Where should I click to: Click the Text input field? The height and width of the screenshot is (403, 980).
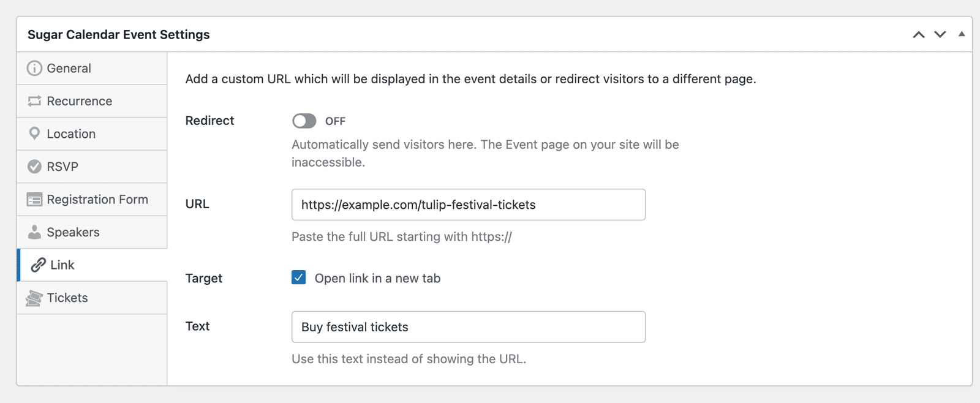tap(469, 327)
